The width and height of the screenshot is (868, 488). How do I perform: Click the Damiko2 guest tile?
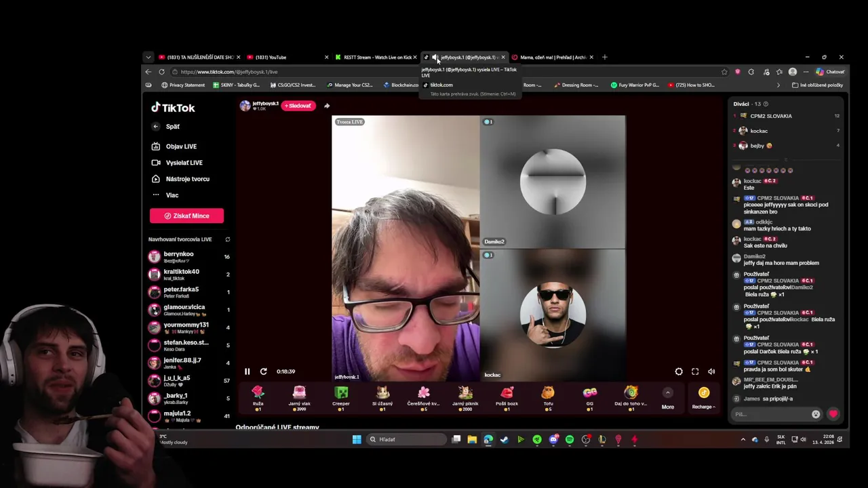[x=553, y=182]
